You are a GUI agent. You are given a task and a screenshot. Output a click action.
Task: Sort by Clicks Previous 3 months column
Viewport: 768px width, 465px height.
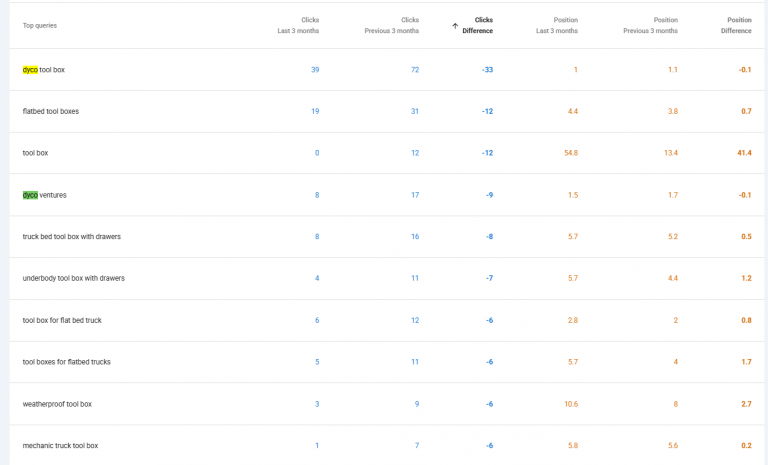click(x=391, y=25)
